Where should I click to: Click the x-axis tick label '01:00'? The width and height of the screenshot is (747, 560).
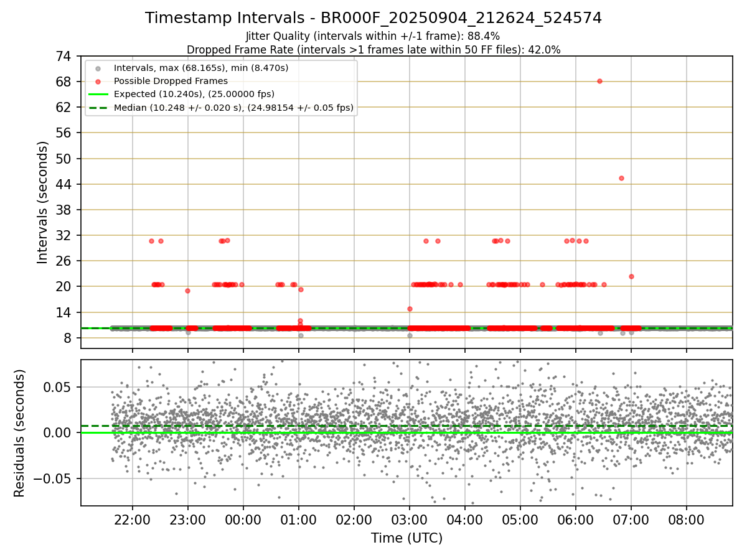299,519
